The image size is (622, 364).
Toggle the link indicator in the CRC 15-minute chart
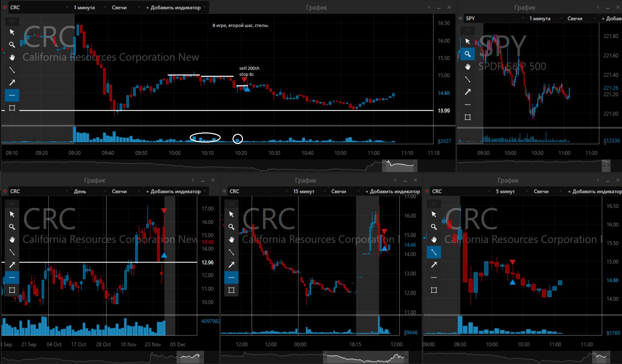224,191
